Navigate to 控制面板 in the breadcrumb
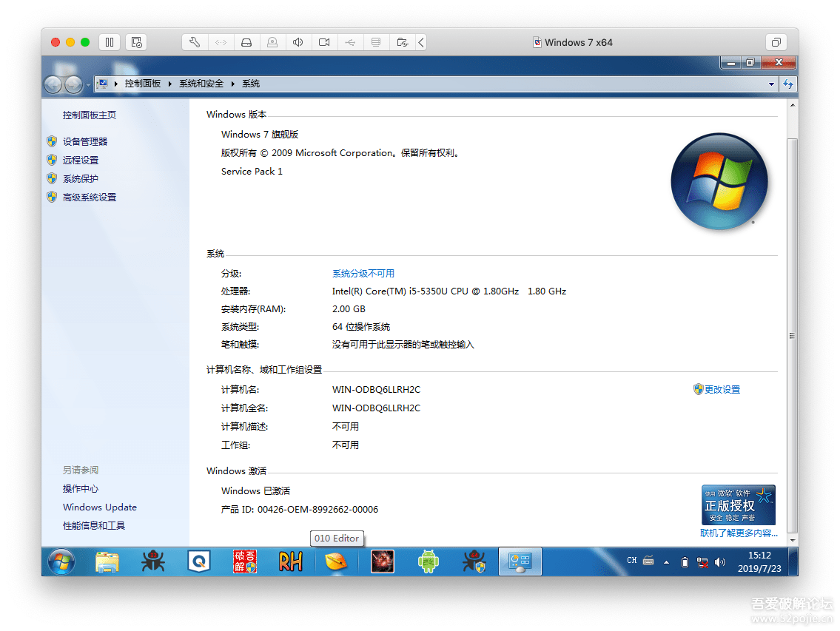This screenshot has height=631, width=840. click(143, 84)
